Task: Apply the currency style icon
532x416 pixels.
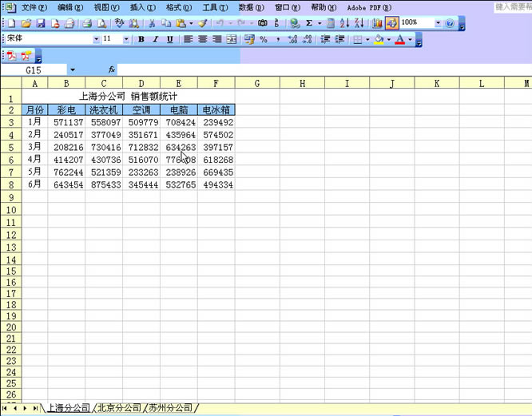Action: [x=249, y=39]
